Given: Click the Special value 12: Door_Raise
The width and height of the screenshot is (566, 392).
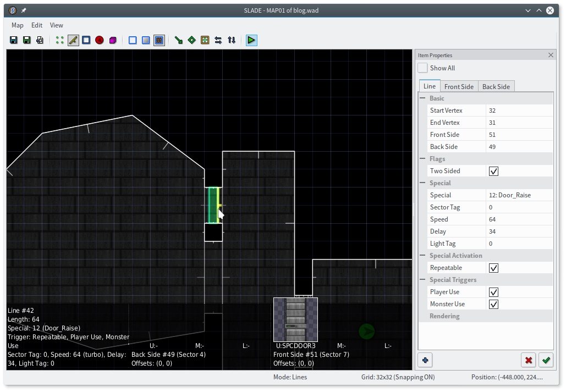Looking at the screenshot, I should (x=519, y=195).
